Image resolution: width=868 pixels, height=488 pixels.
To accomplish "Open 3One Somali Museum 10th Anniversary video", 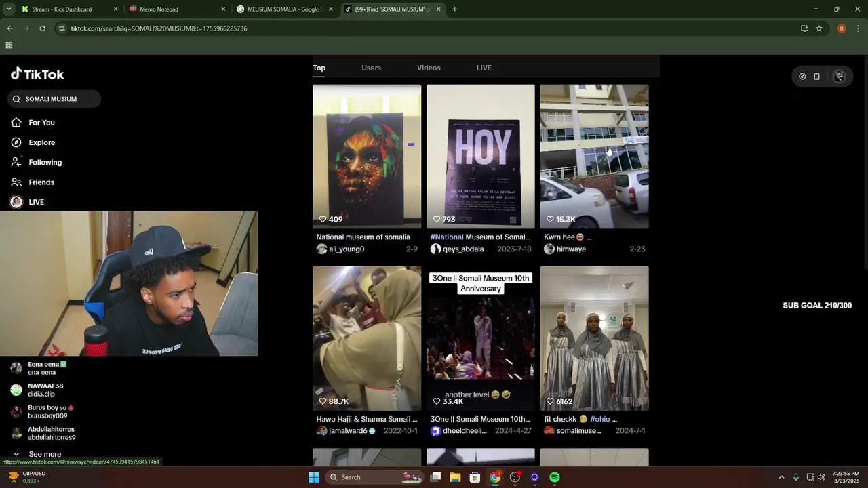I will 481,338.
